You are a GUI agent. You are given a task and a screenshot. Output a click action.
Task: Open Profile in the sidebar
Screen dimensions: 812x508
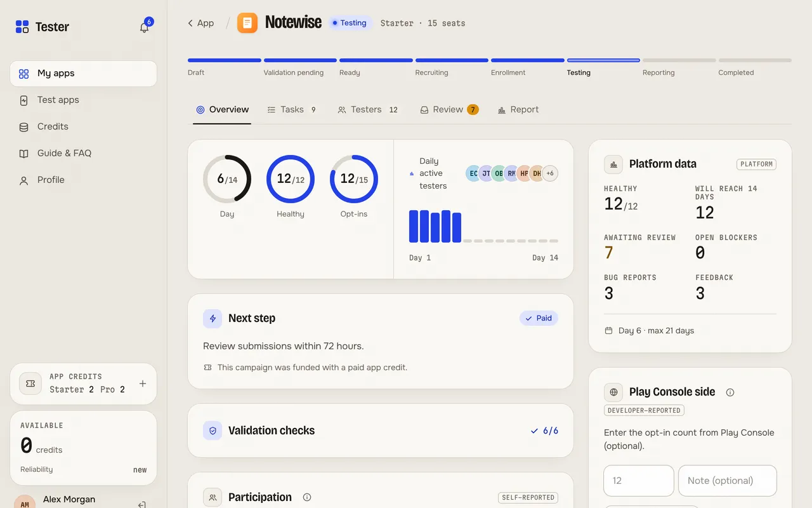83,180
